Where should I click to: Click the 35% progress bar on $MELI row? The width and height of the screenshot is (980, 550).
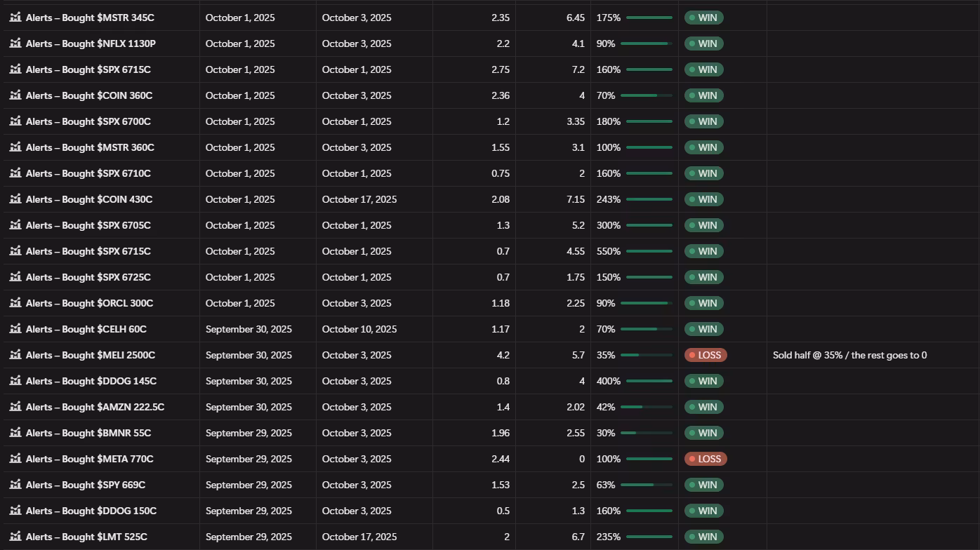coord(646,355)
